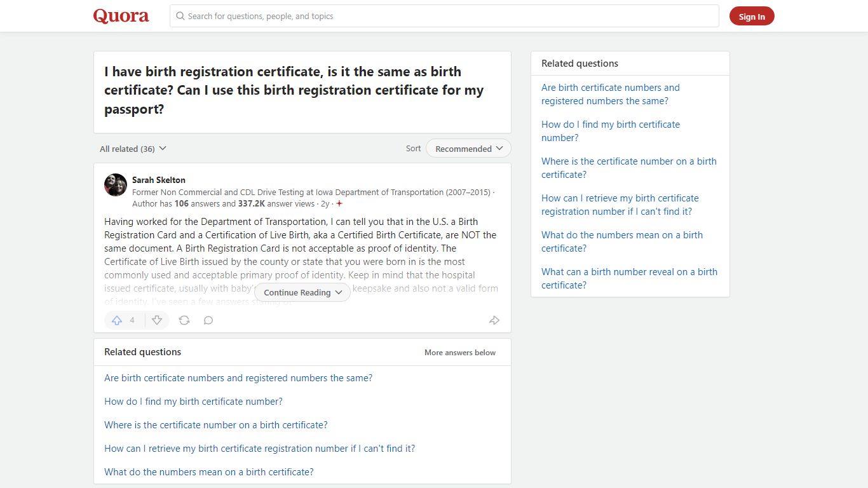Open lower list link 'How can I retrieve my birth certificate registration number'
The image size is (868, 488).
(x=259, y=449)
